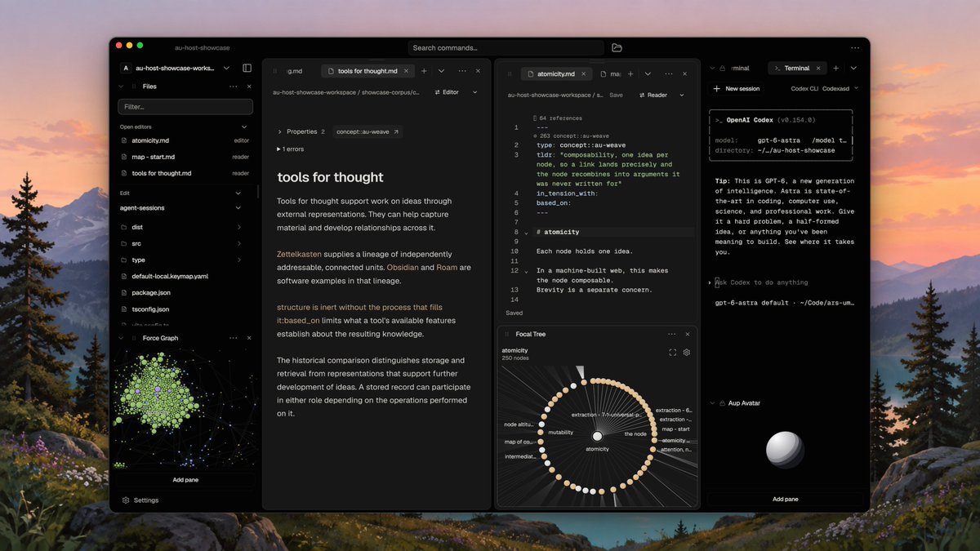Close the tools for thought.md tab
This screenshot has width=980, height=551.
tap(408, 71)
